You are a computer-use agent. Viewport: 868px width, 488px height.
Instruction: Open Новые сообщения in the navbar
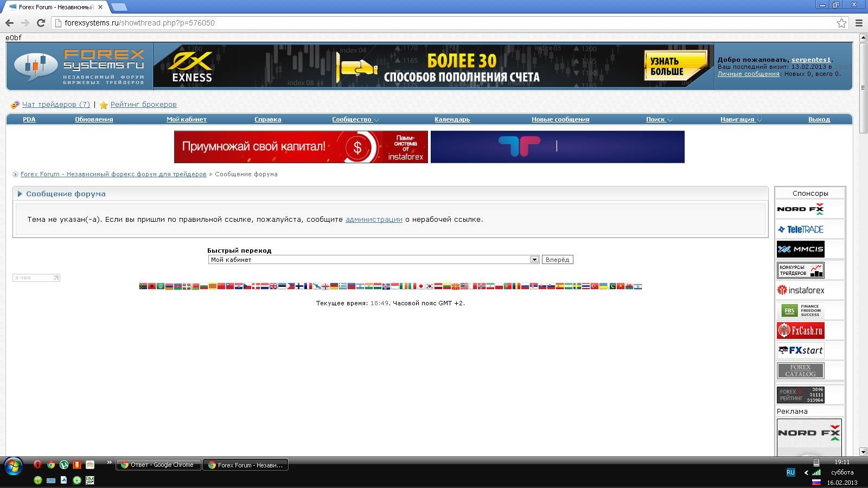tap(560, 119)
